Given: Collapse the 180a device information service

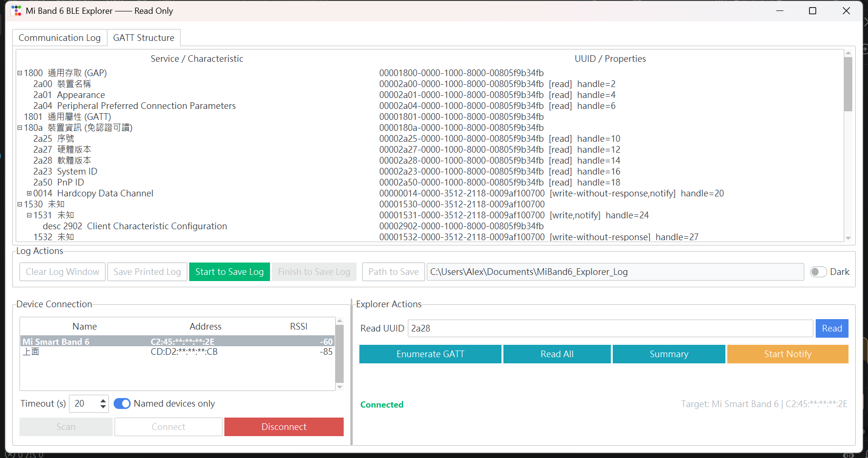Looking at the screenshot, I should tap(20, 127).
